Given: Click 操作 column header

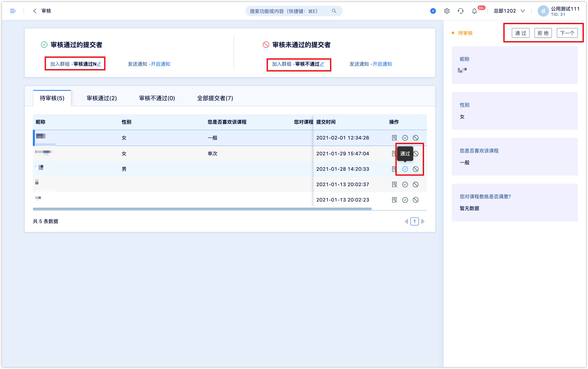Looking at the screenshot, I should [x=394, y=122].
